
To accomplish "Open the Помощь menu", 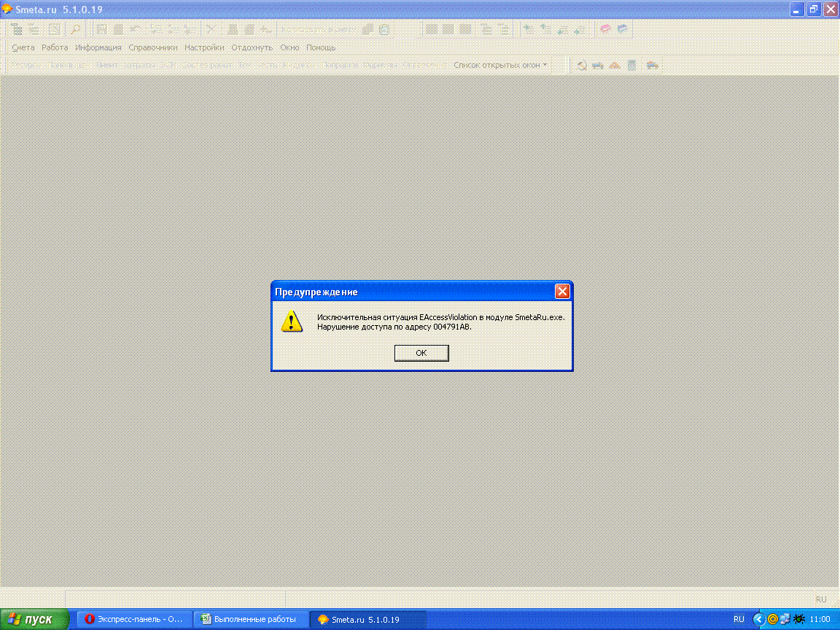I will coord(320,47).
